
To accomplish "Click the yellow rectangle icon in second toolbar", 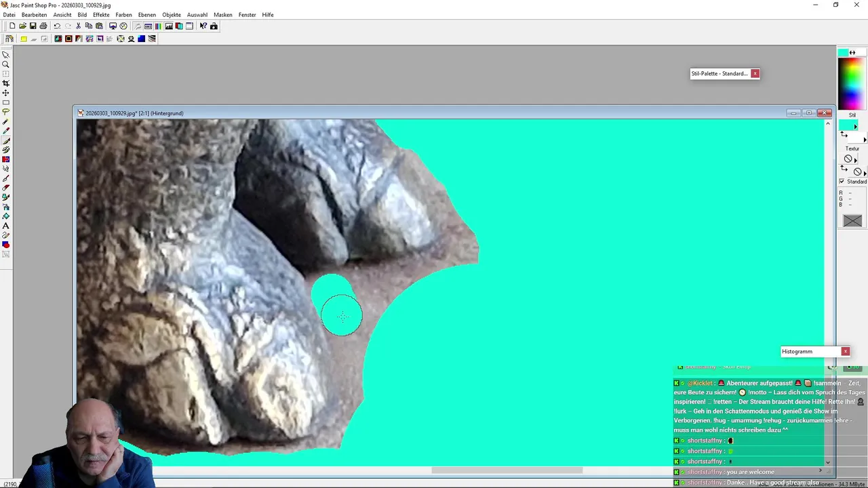I will [24, 39].
